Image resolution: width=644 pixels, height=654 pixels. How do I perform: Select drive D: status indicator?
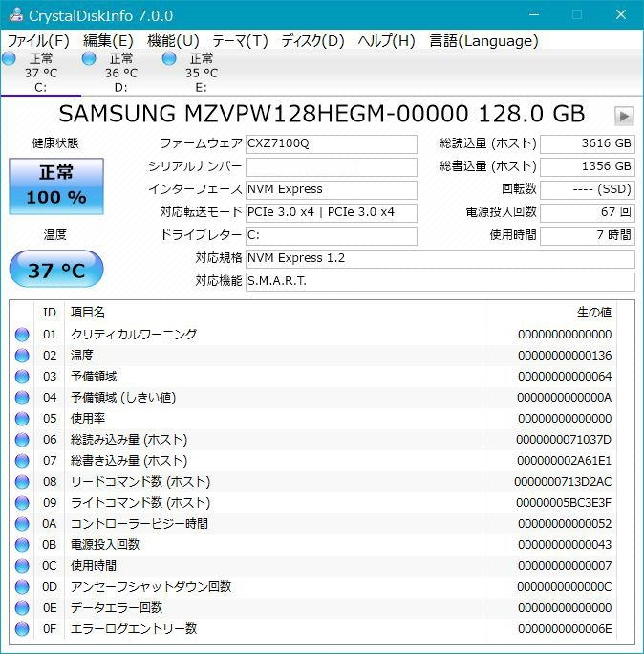click(x=89, y=59)
